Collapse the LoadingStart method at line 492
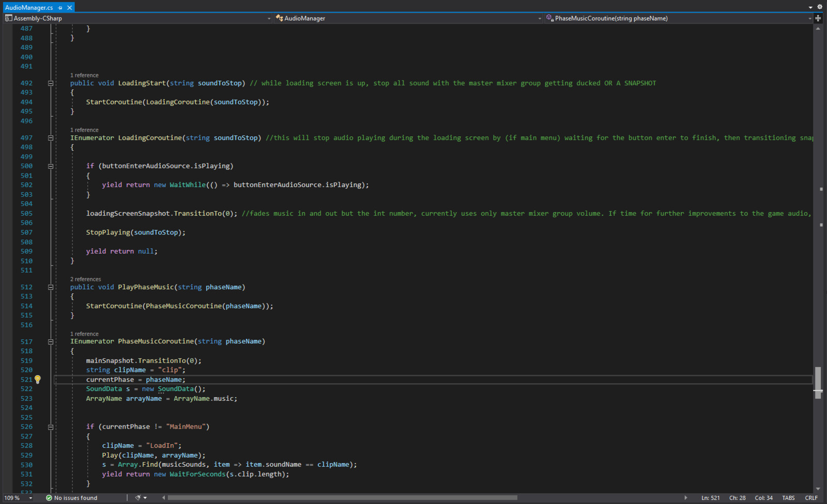The width and height of the screenshot is (827, 504). (x=51, y=83)
